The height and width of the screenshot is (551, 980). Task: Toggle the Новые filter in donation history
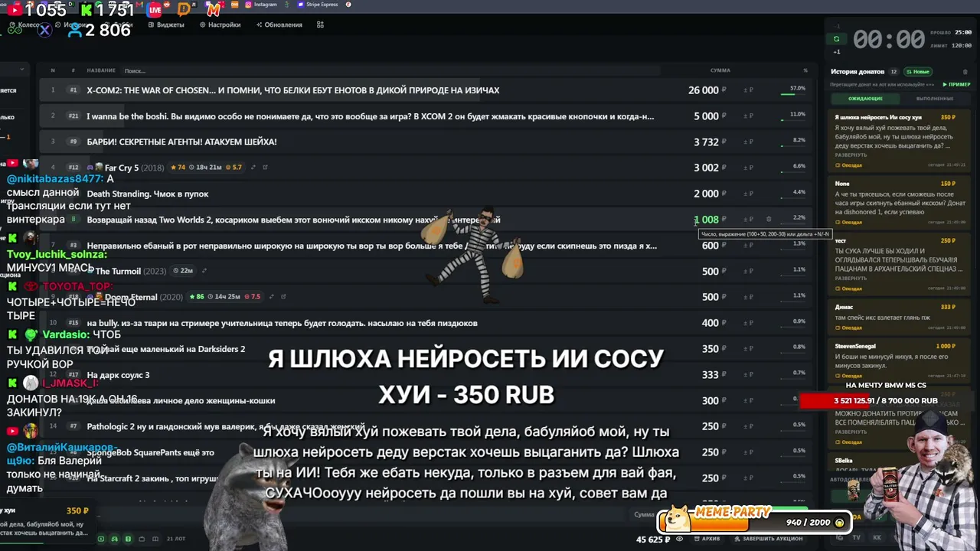917,71
